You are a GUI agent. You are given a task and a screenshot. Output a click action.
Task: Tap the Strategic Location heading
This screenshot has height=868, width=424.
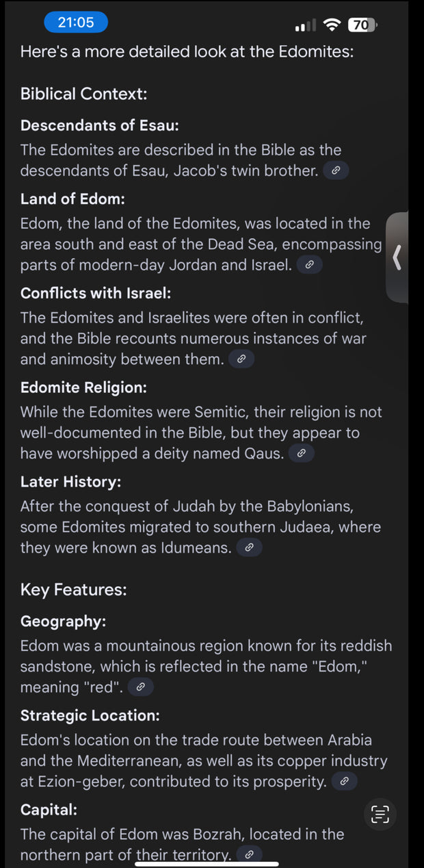[x=90, y=715]
